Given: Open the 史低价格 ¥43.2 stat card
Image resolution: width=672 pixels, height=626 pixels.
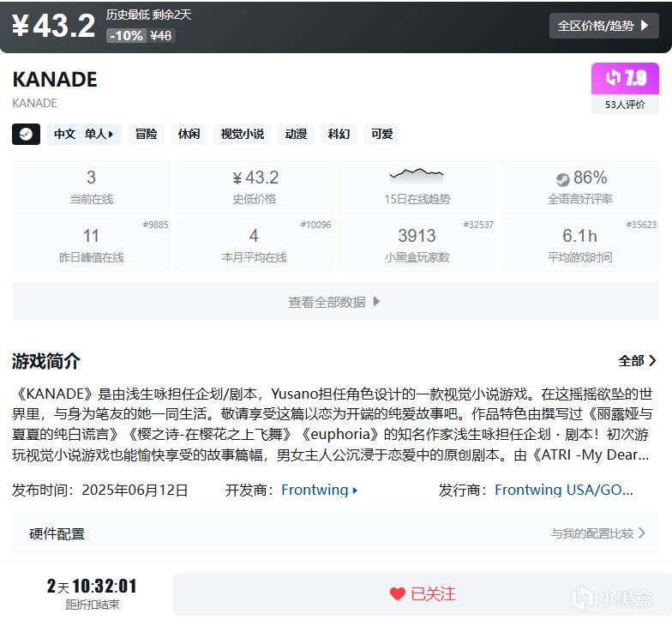Looking at the screenshot, I should (x=254, y=187).
